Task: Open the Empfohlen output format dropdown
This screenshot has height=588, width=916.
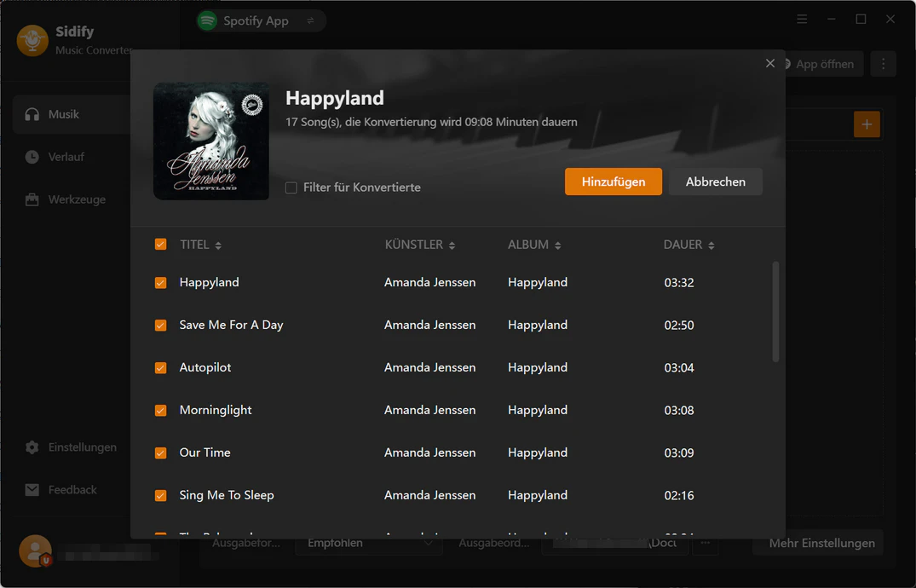Action: [x=369, y=543]
